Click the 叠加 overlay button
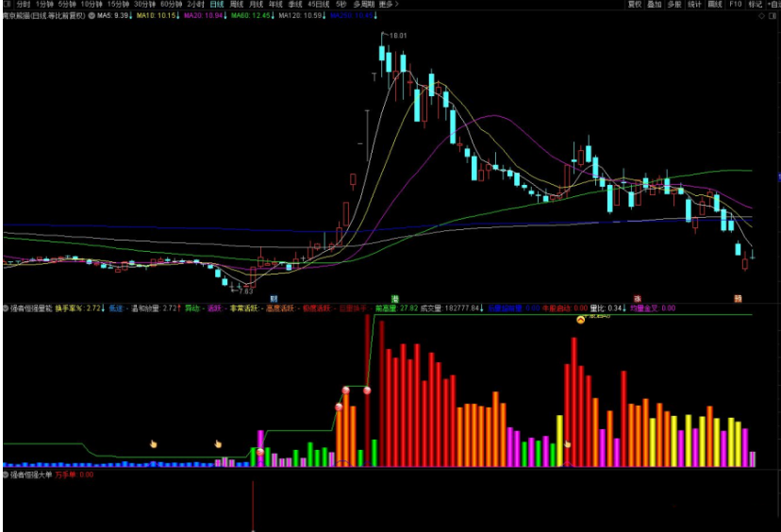 pyautogui.click(x=654, y=4)
